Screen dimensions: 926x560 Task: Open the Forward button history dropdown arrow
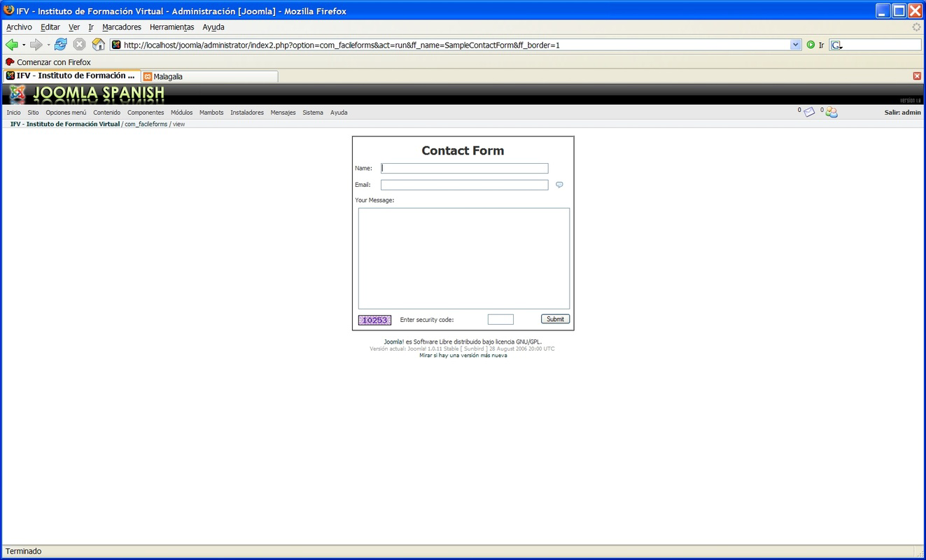coord(48,45)
